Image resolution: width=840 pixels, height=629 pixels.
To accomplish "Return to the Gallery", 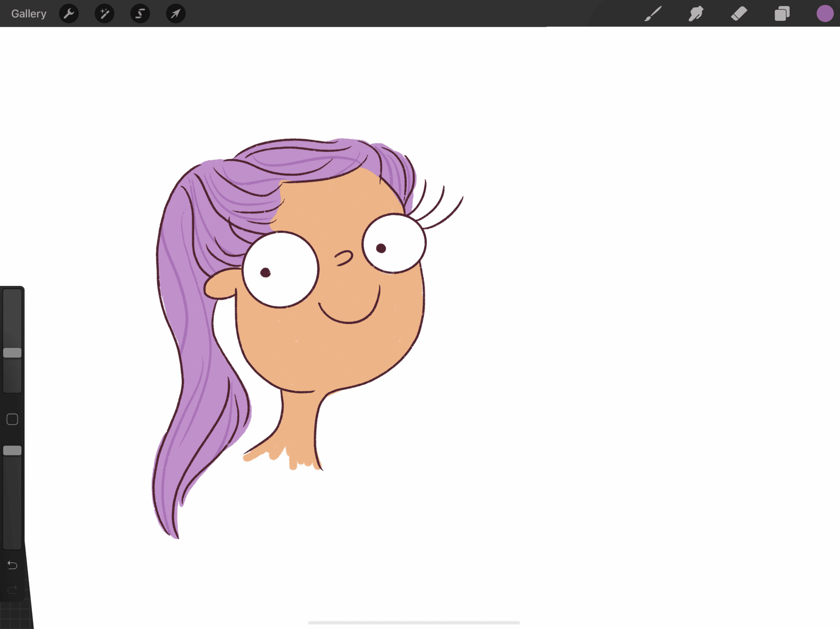I will tap(28, 14).
